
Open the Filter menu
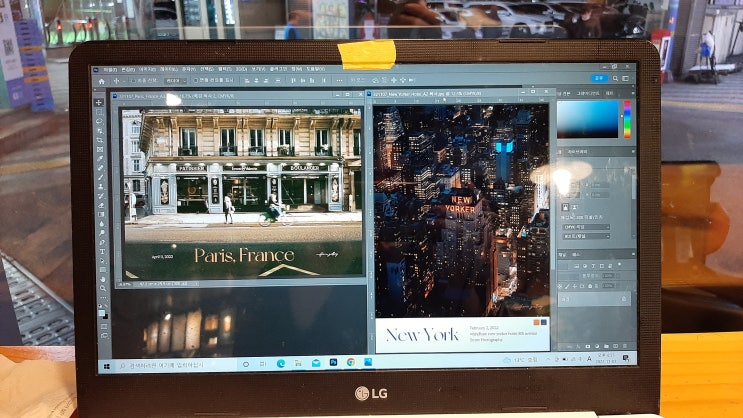click(225, 69)
